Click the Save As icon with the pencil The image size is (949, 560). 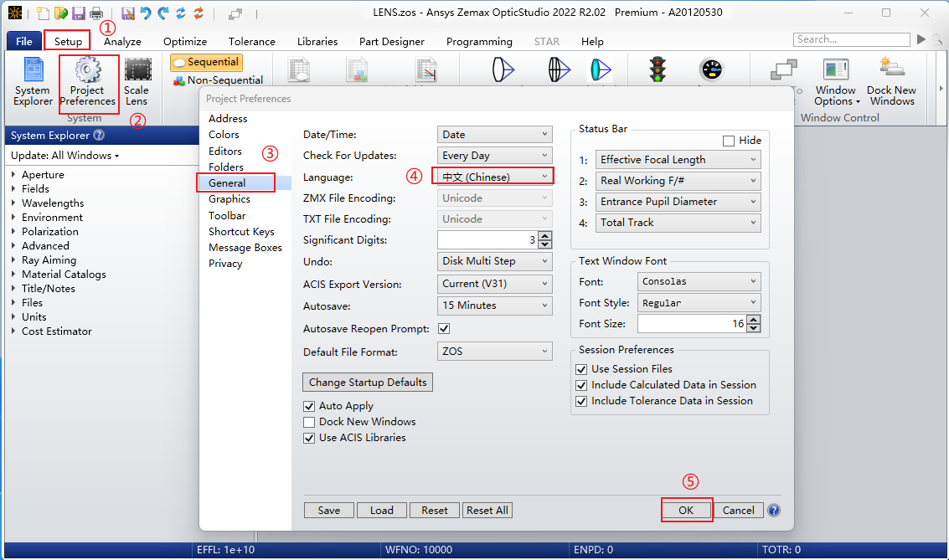[127, 13]
